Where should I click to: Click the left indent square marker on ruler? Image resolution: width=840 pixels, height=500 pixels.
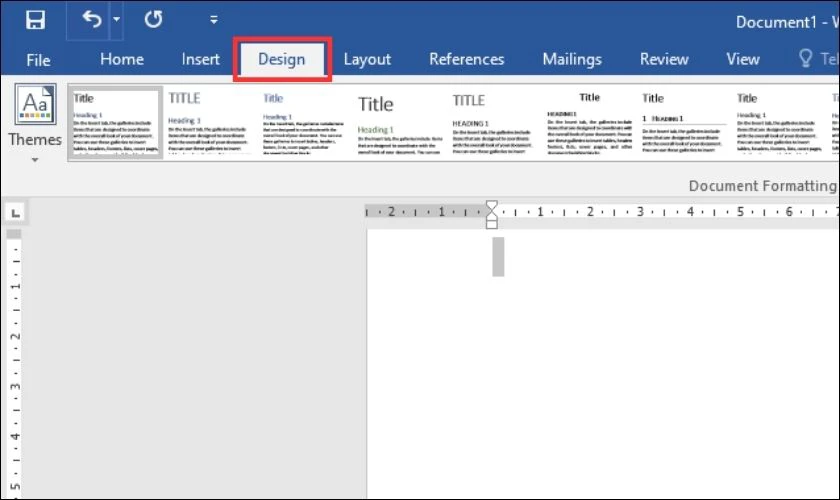pos(491,225)
